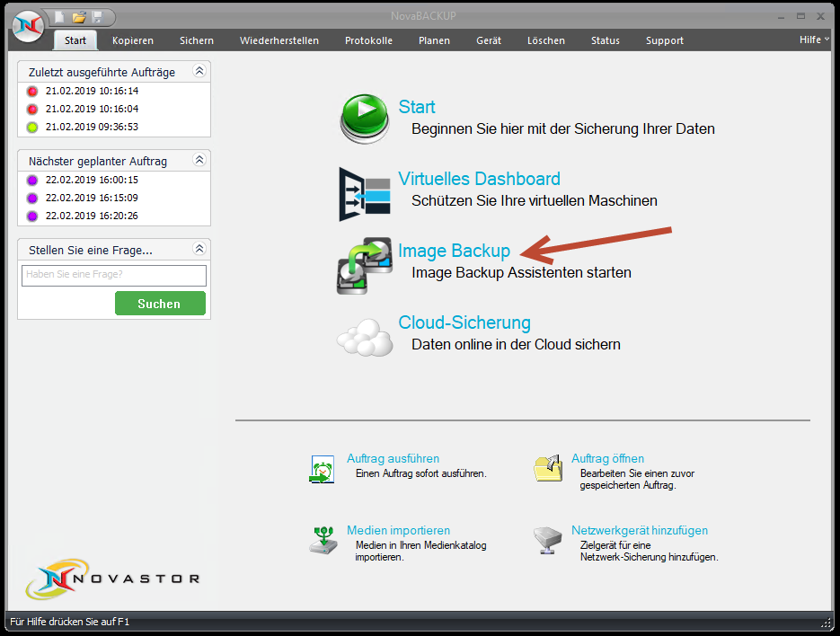Click 'Daten online in der Cloud sichern' text
The width and height of the screenshot is (840, 636).
coord(516,345)
